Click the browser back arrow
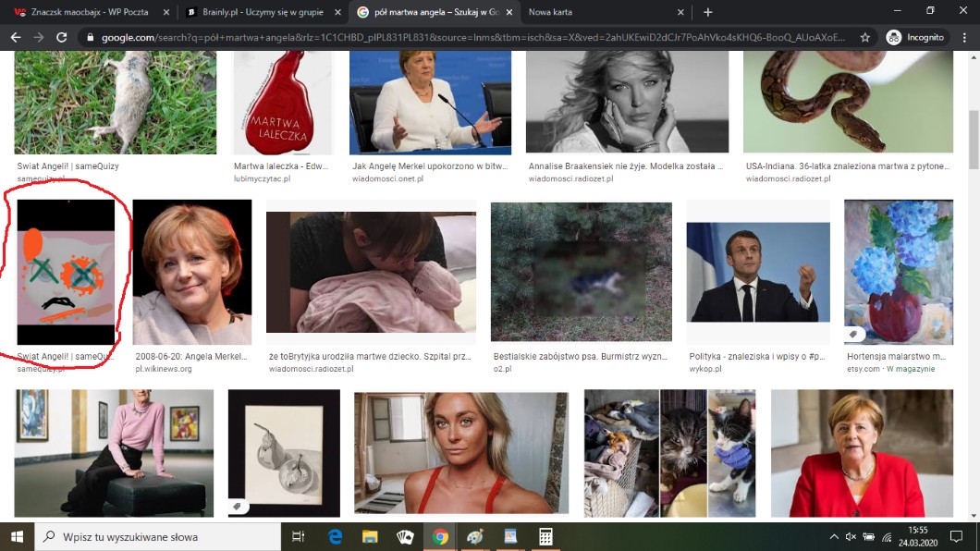The height and width of the screenshot is (551, 980). [x=16, y=37]
